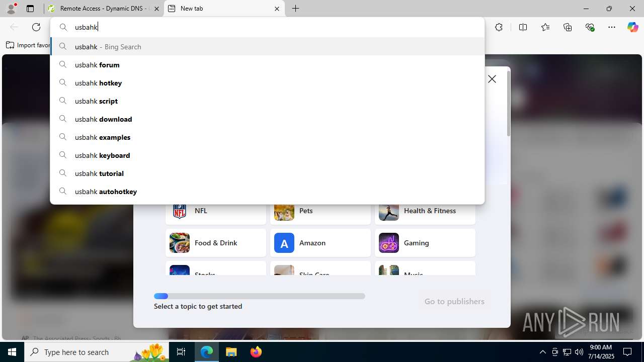Click the topic selection progress bar

click(x=260, y=296)
